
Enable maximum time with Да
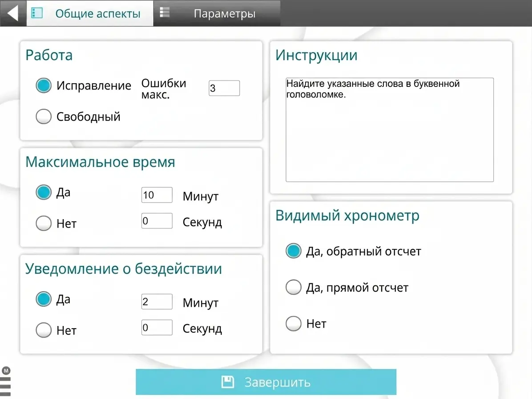(x=44, y=192)
